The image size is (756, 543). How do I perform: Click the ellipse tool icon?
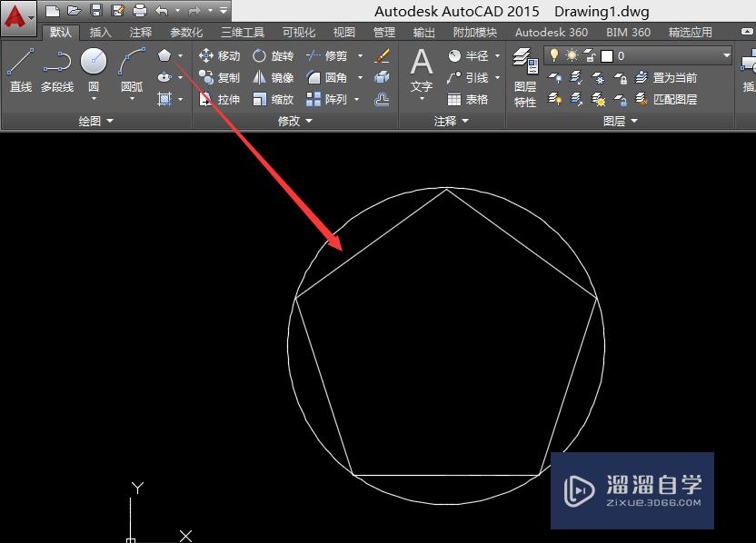coord(164,77)
